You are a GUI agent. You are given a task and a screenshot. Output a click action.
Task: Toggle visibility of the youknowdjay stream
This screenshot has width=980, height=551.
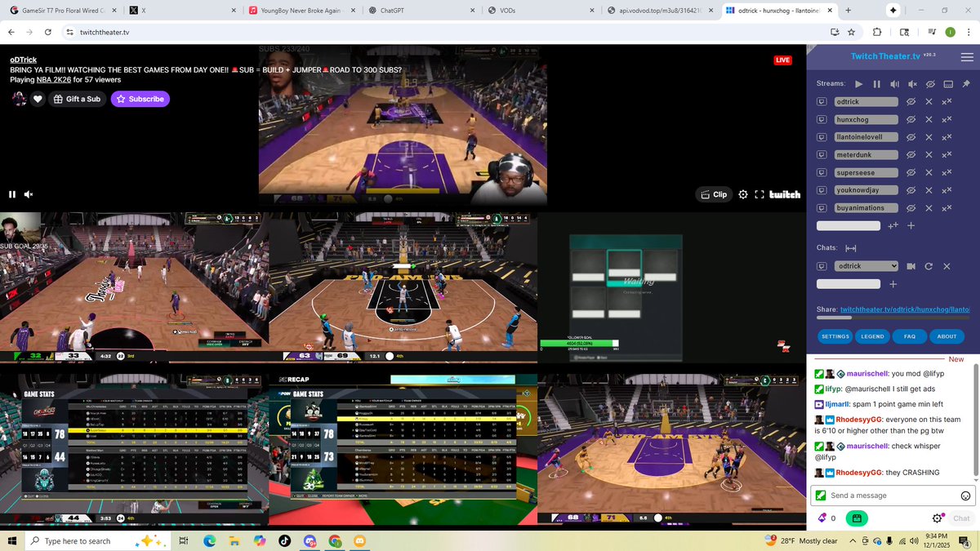coord(911,190)
